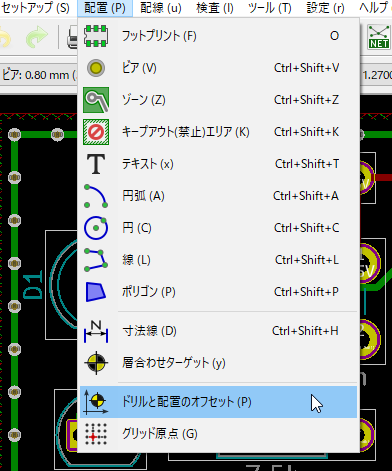Screen dimensions: 392x471
Task: Click the NET netlist toolbar icon
Action: point(379,37)
